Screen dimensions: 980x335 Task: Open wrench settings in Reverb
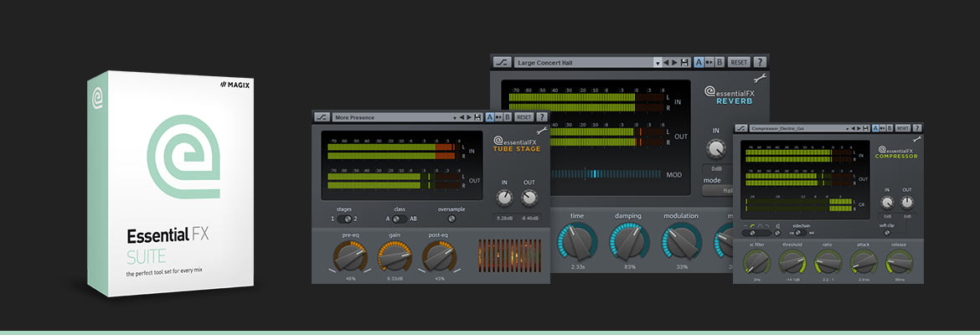click(760, 79)
